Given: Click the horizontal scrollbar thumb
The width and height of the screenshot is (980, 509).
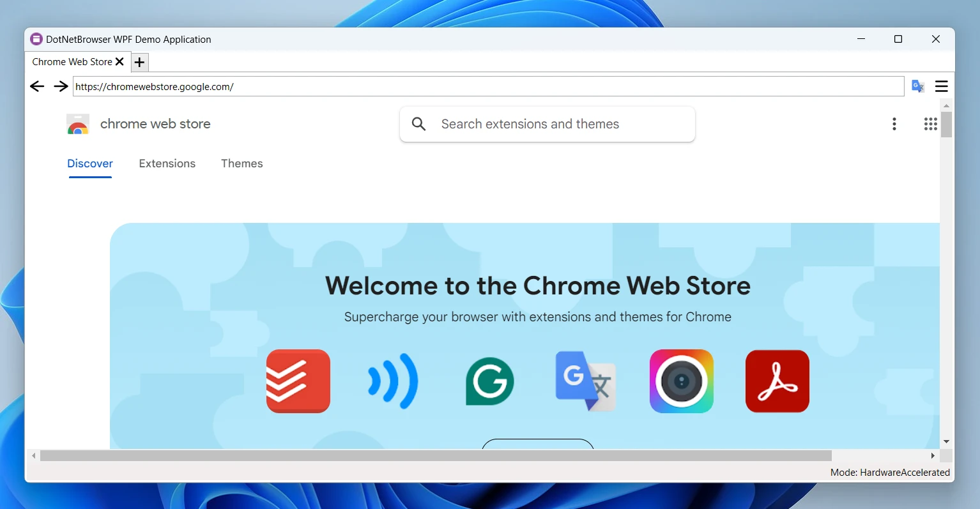Looking at the screenshot, I should 436,456.
